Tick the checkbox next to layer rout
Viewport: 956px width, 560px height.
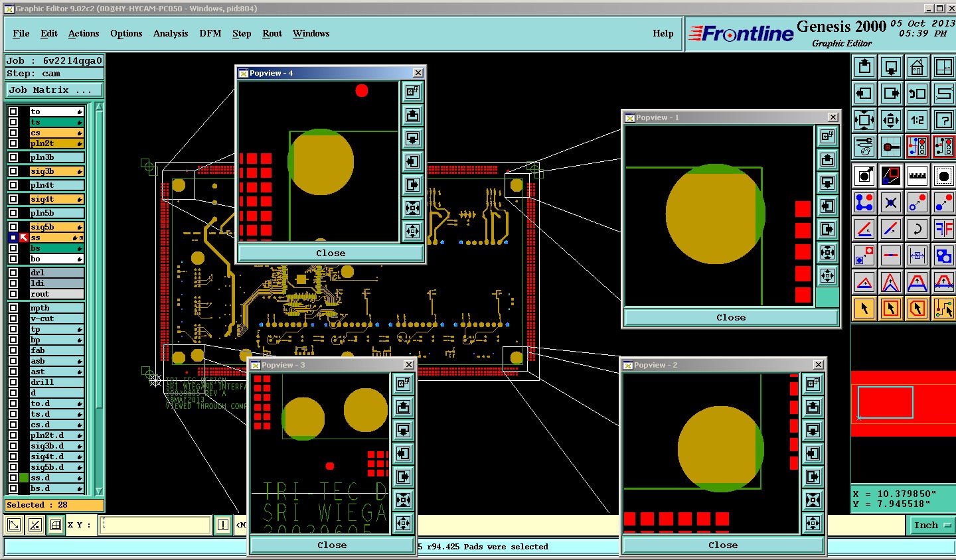13,294
